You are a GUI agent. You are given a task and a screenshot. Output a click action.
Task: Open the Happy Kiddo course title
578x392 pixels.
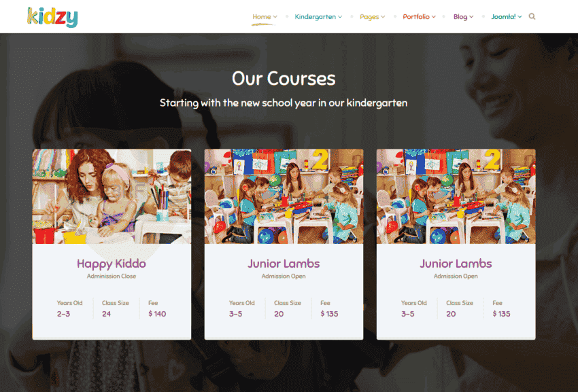pos(112,264)
